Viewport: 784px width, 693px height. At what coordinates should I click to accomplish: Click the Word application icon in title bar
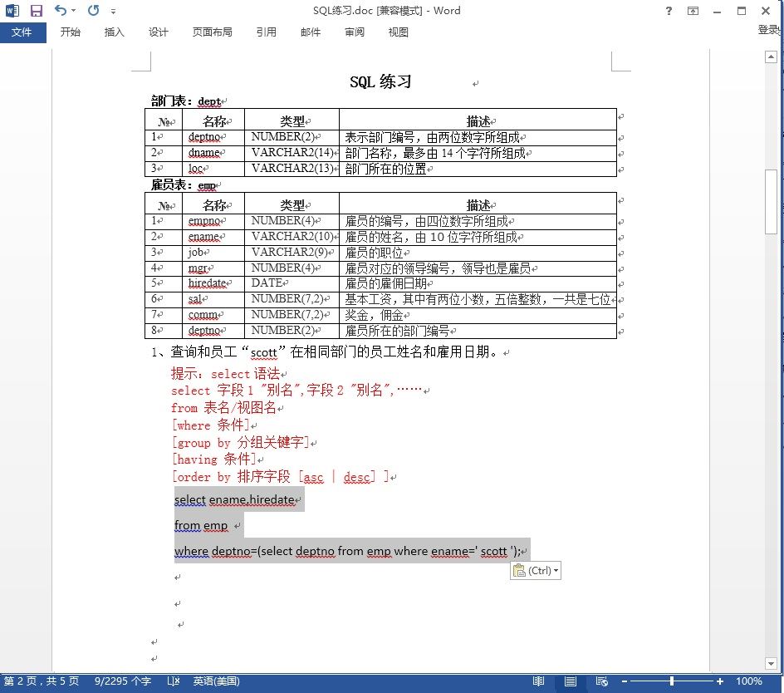[x=12, y=11]
